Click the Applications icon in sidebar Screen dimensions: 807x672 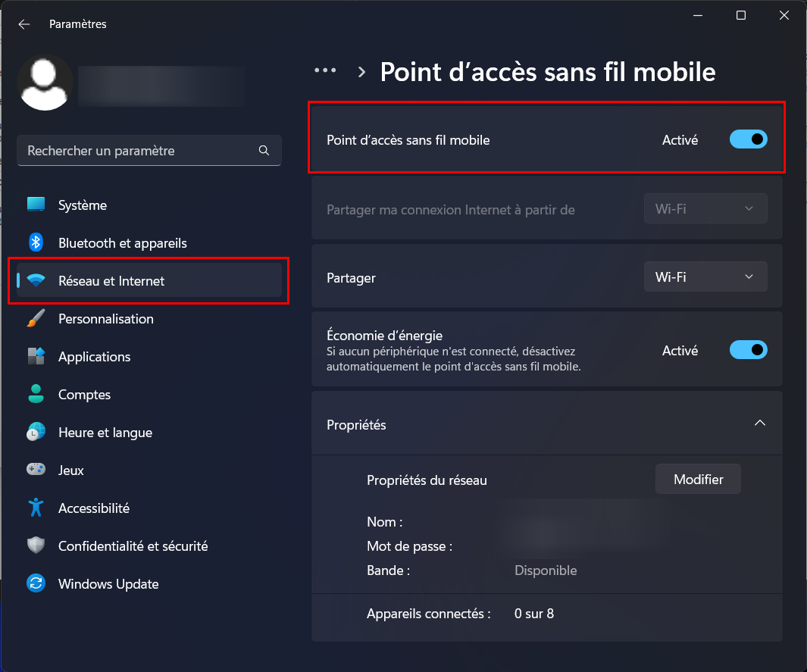[x=36, y=357]
